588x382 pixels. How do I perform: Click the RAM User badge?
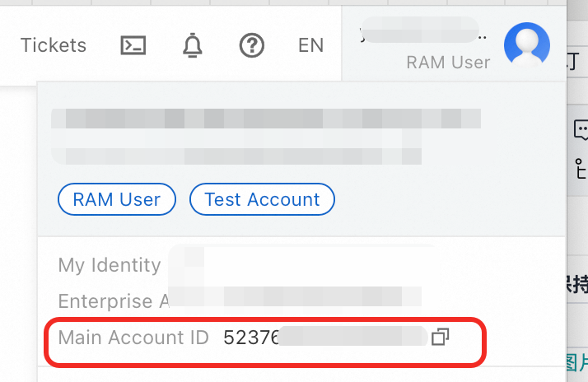coord(117,199)
